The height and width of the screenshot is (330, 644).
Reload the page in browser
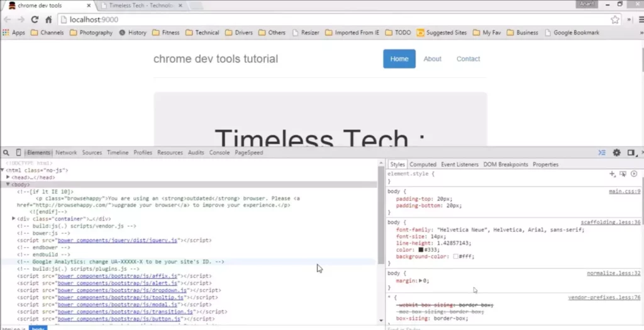click(x=35, y=20)
